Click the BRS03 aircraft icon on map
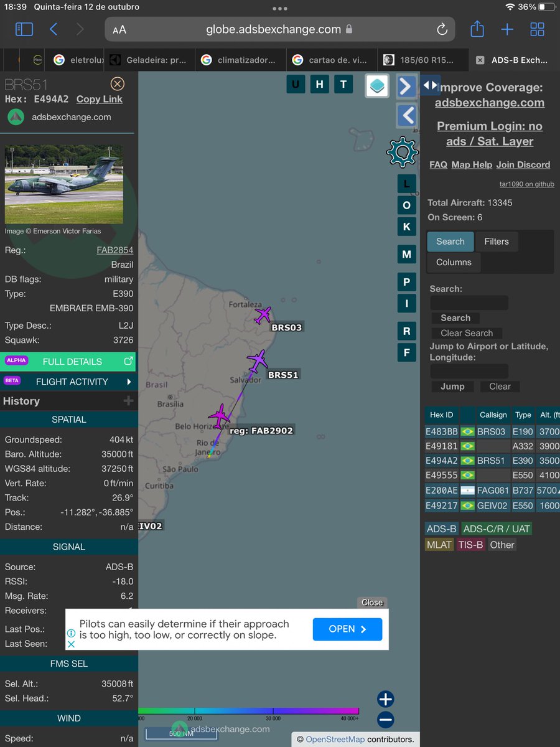Screen dimensions: 560x747 263,315
